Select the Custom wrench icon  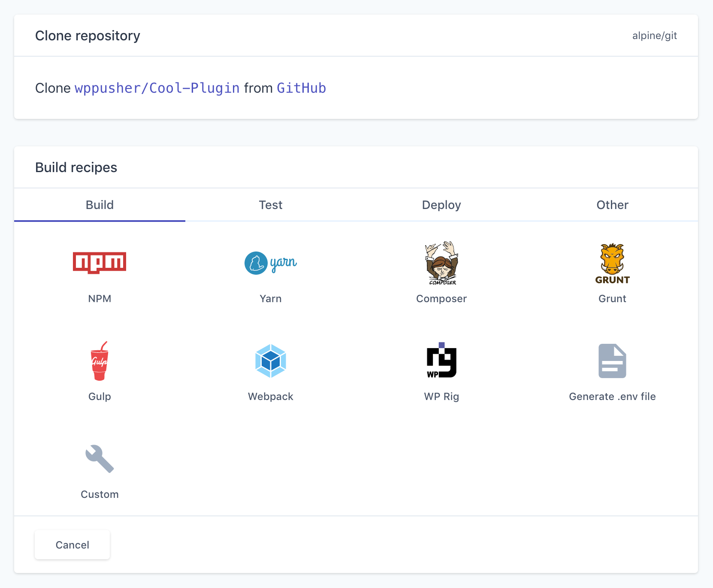[100, 459]
